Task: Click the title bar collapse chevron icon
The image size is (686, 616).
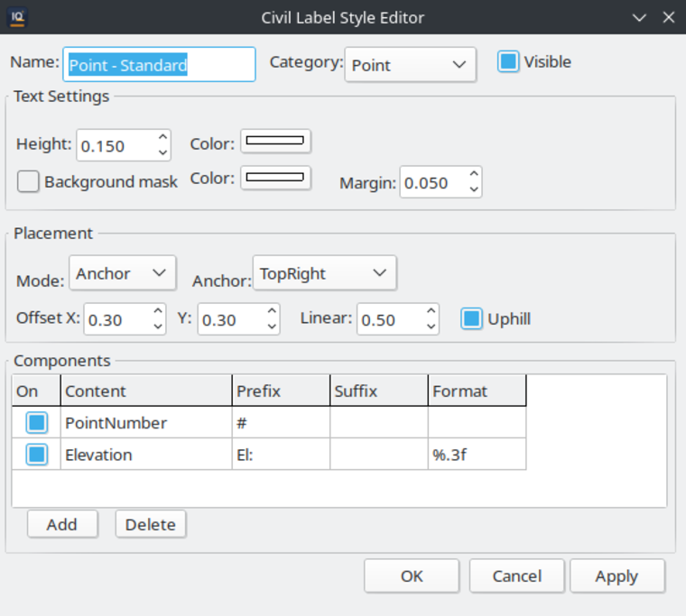Action: tap(639, 17)
